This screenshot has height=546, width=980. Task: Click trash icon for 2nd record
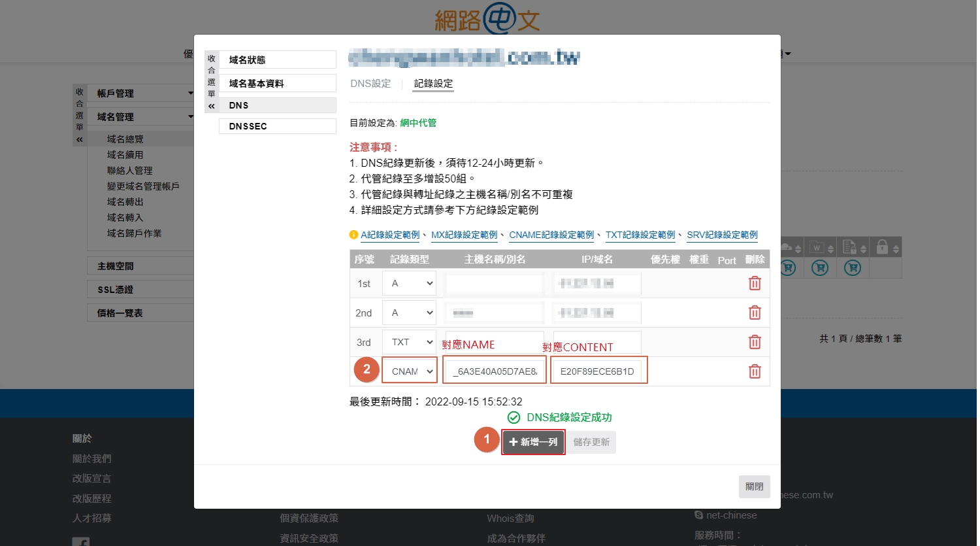(755, 313)
